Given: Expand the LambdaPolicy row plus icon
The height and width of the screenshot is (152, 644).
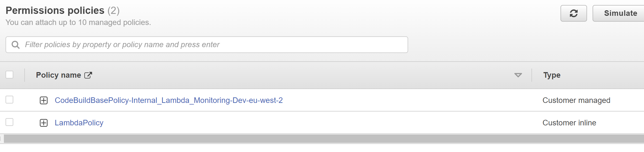Looking at the screenshot, I should click(x=44, y=123).
